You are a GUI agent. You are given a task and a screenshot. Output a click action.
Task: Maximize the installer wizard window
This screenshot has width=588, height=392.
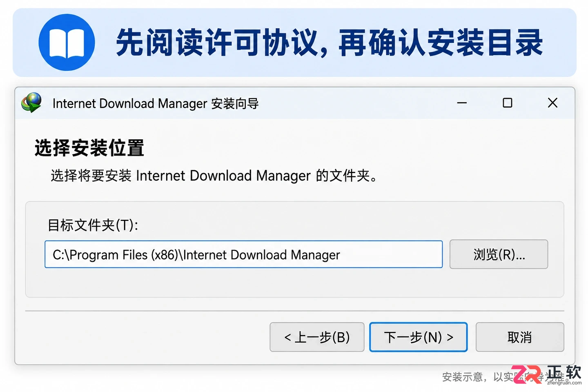(507, 103)
